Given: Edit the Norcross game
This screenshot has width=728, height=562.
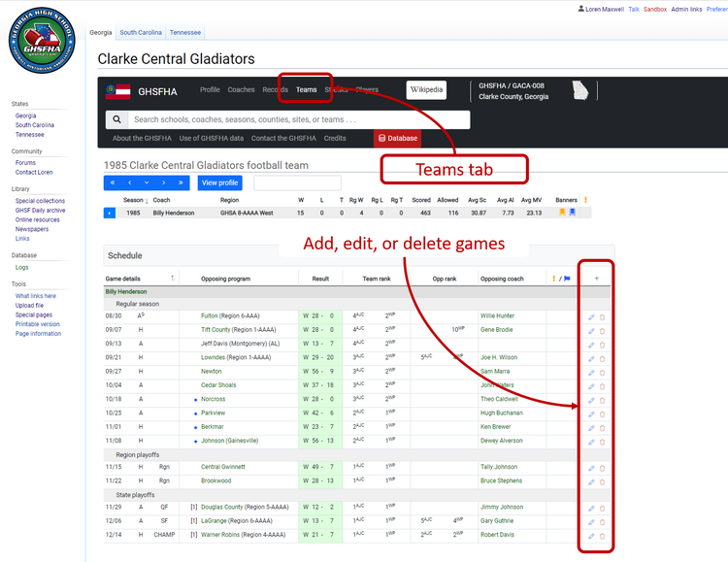Looking at the screenshot, I should tap(591, 400).
